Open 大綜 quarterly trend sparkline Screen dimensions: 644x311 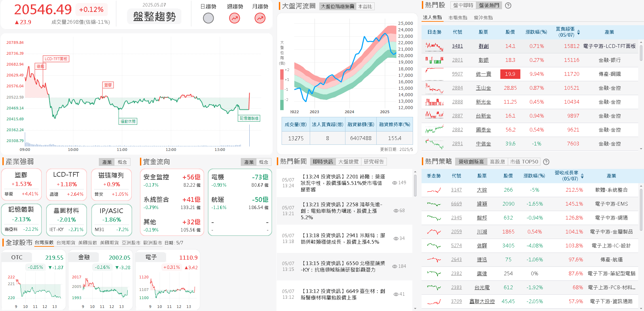pyautogui.click(x=434, y=190)
